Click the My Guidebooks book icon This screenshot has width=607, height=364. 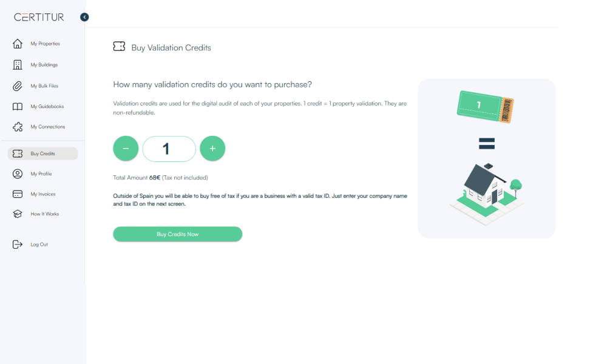pos(18,107)
